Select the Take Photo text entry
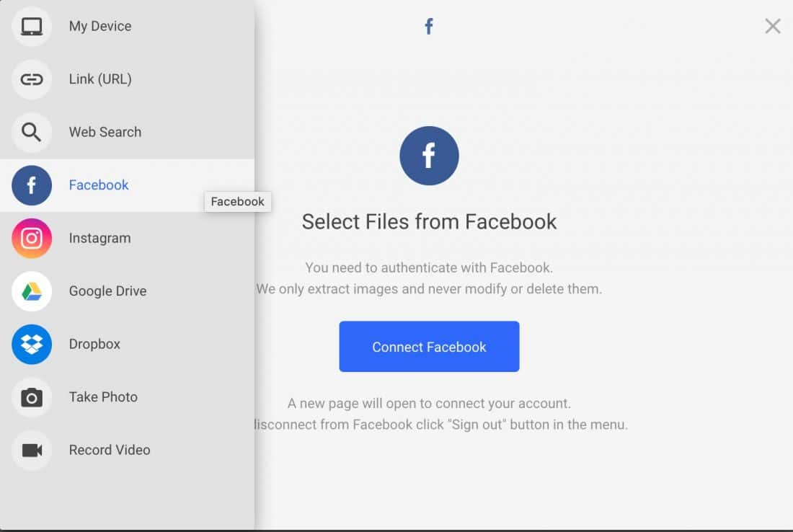This screenshot has width=793, height=532. pos(103,397)
